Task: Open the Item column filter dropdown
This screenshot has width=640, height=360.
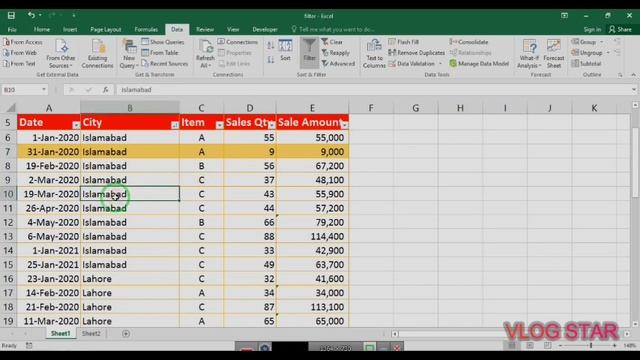Action: pyautogui.click(x=219, y=125)
